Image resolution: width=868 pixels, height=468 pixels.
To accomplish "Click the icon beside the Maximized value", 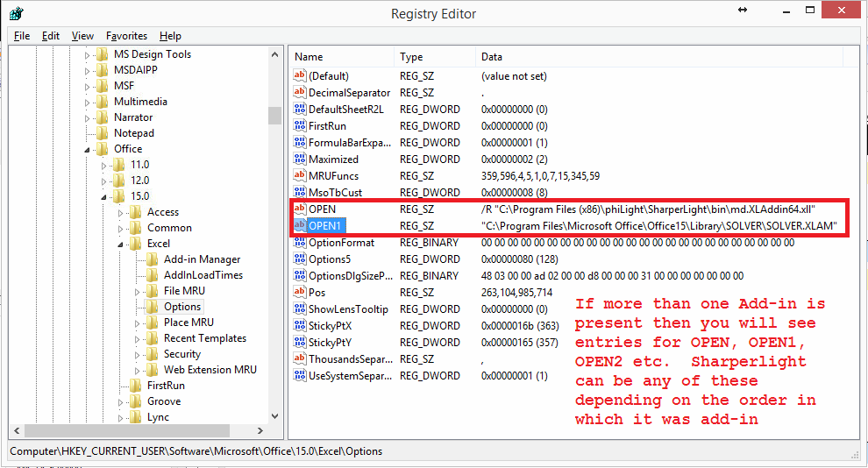I will (300, 159).
